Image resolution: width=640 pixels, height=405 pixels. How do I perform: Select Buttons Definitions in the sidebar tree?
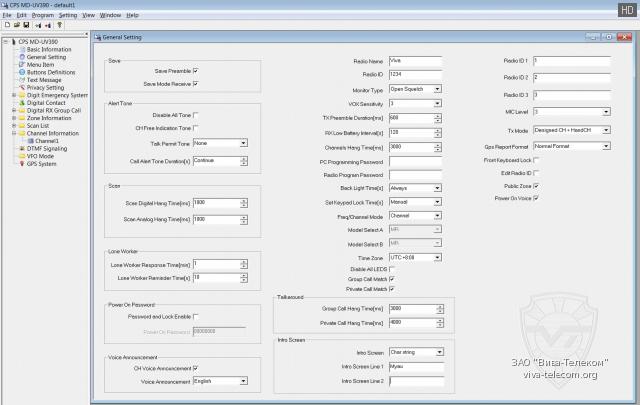click(51, 72)
